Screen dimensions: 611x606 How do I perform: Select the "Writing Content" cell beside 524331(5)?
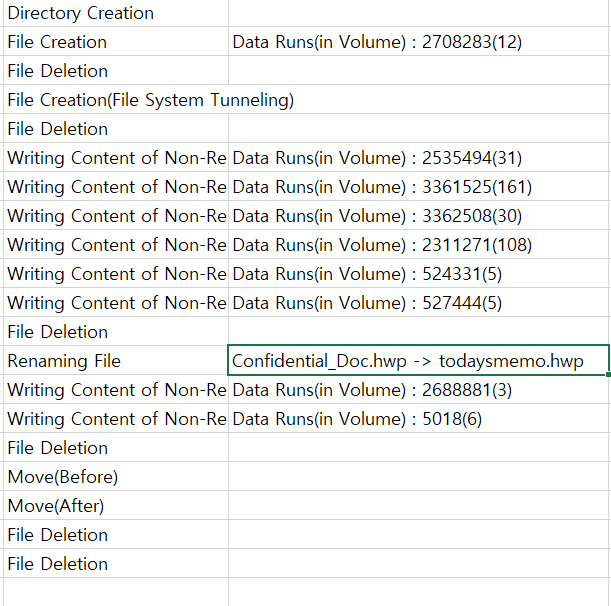pyautogui.click(x=116, y=274)
